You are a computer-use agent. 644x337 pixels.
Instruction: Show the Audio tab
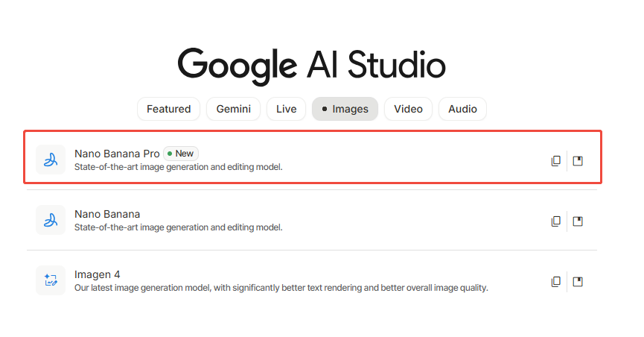coord(462,109)
